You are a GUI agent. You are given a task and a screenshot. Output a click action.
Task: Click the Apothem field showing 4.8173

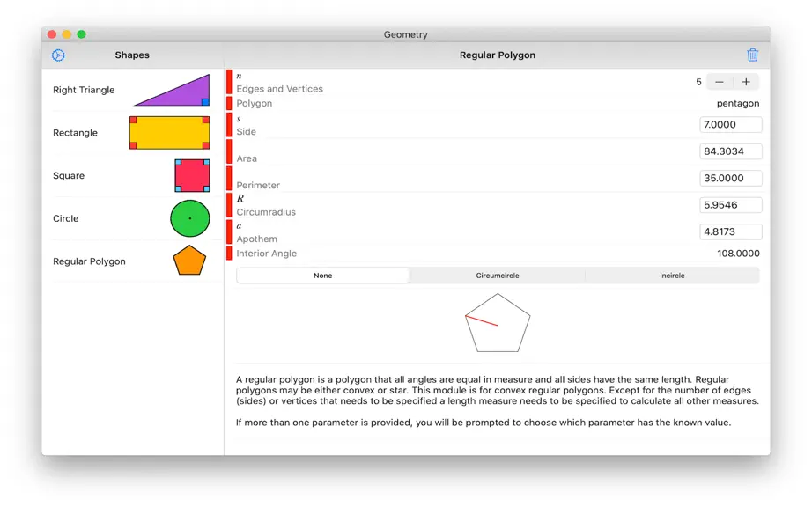tap(731, 231)
